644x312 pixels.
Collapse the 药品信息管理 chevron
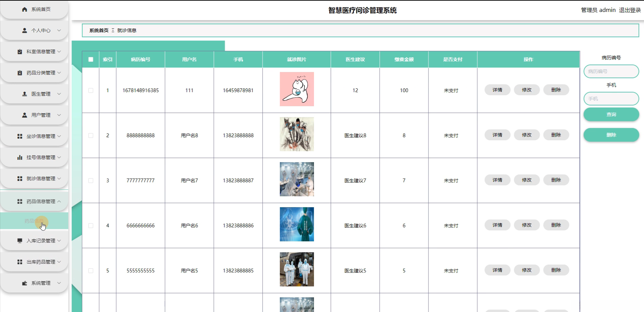[x=59, y=201]
